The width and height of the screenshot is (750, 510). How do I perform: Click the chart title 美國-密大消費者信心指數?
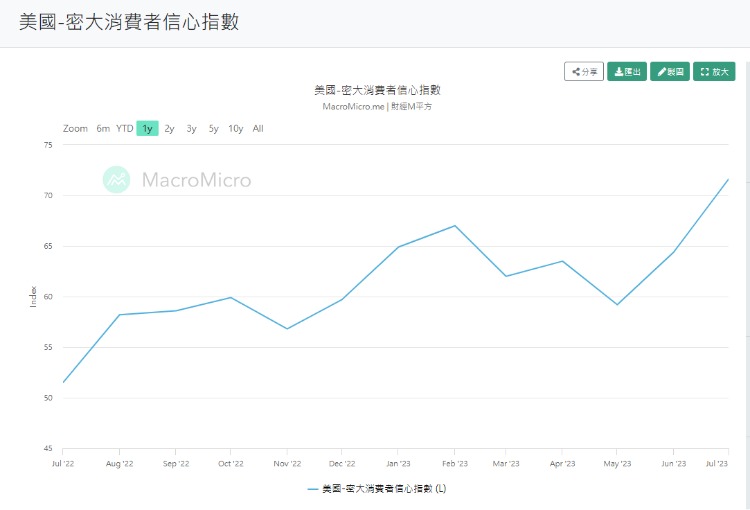coord(377,90)
